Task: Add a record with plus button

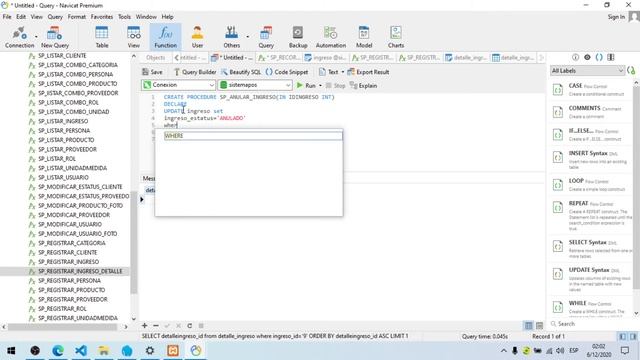Action: pos(144,325)
